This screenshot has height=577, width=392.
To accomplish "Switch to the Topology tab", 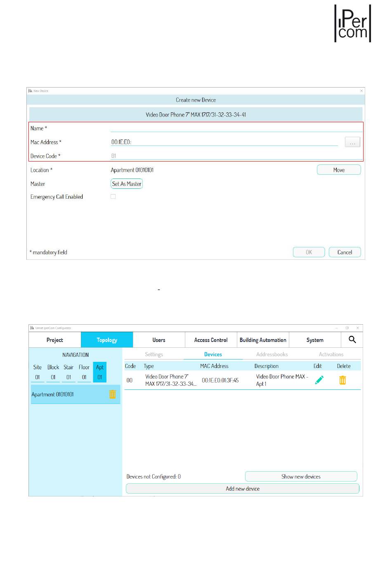I will (x=107, y=340).
